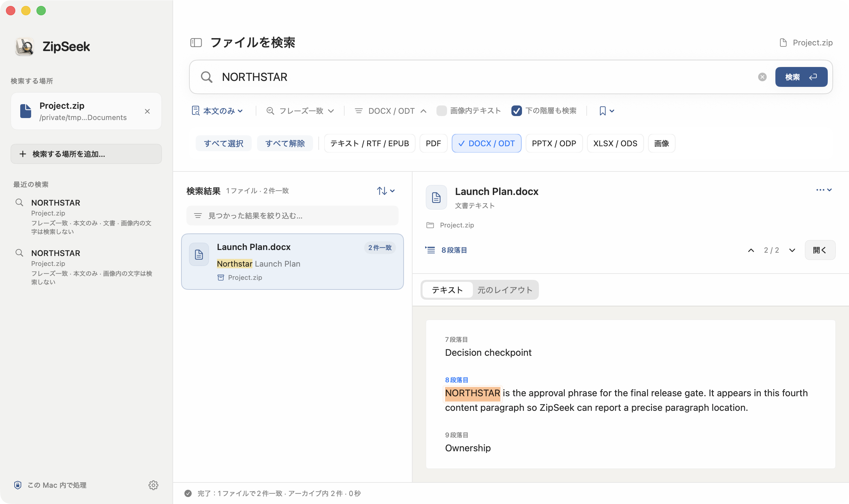Click the 見つかった結果を絞り込む filter field
The width and height of the screenshot is (849, 504).
pos(292,215)
